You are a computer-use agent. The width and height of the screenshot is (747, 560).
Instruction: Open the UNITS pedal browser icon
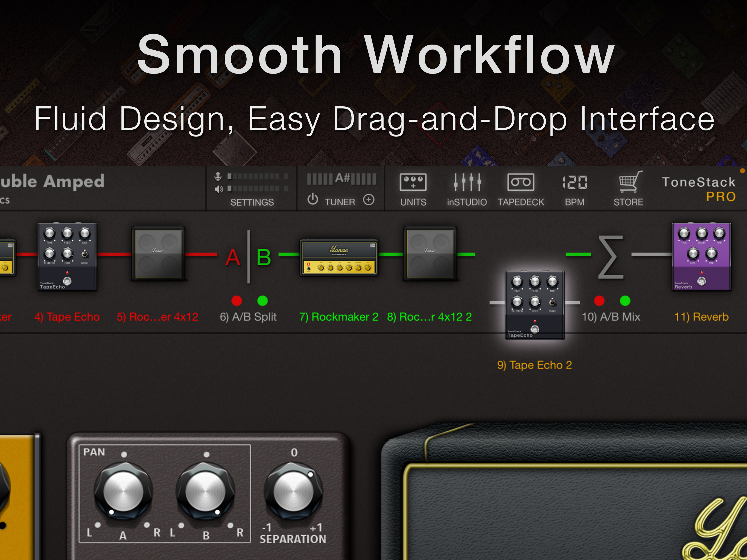point(413,183)
